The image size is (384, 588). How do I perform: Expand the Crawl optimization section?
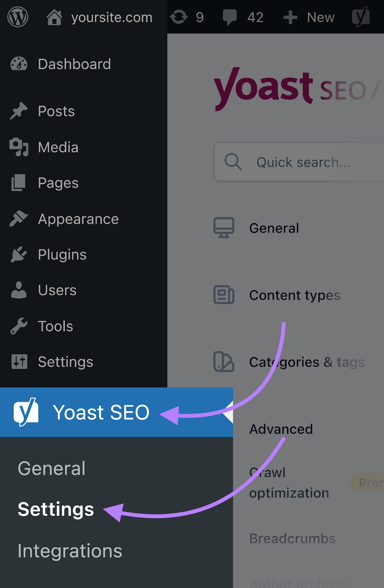289,482
